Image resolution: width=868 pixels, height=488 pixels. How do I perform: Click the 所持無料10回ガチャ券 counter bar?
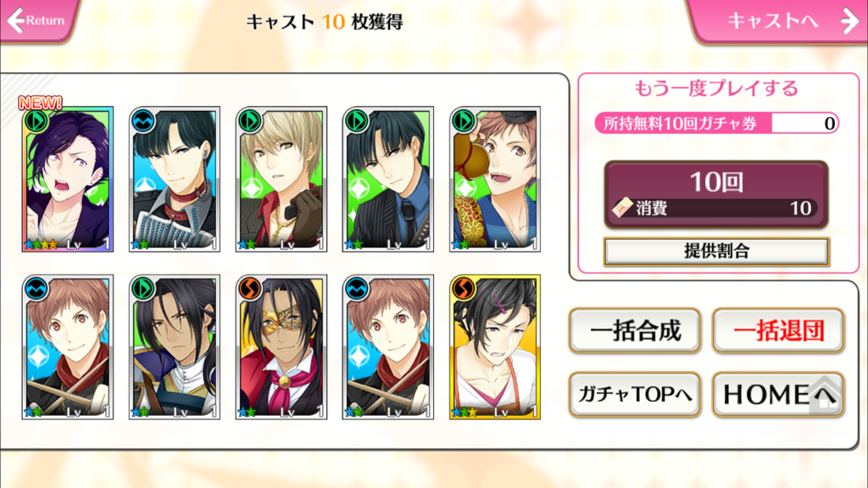[717, 123]
